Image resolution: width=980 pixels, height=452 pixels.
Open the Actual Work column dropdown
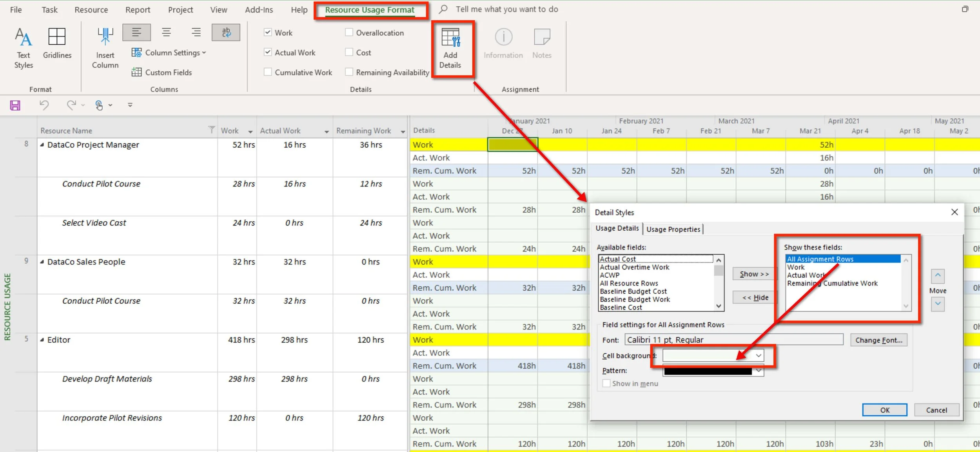(x=327, y=132)
